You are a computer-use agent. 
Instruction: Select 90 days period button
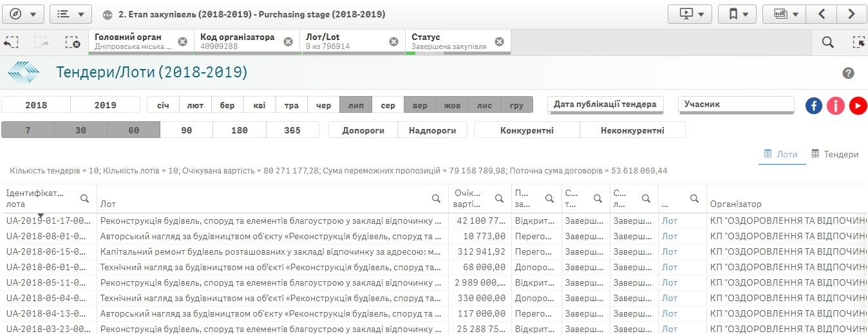[187, 130]
